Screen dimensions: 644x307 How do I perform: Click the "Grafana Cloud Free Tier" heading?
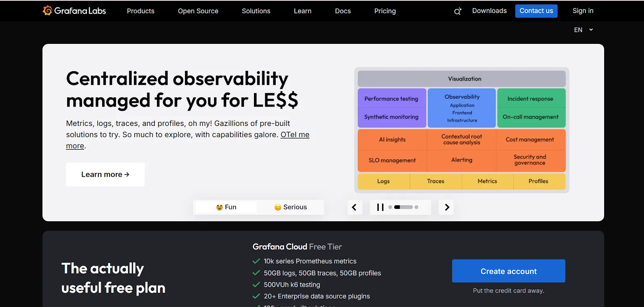pyautogui.click(x=297, y=247)
